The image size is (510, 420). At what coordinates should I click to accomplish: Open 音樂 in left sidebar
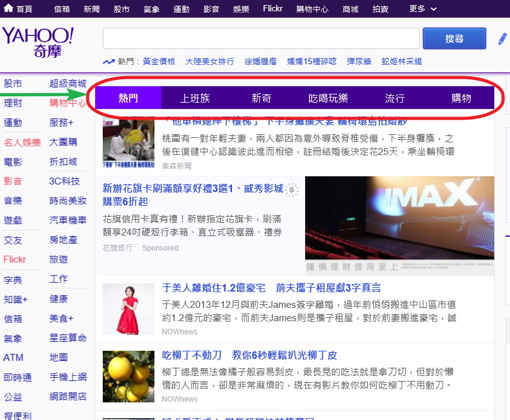tap(13, 201)
